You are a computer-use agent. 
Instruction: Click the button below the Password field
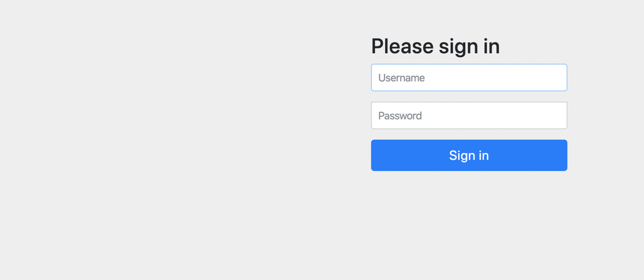click(x=469, y=155)
